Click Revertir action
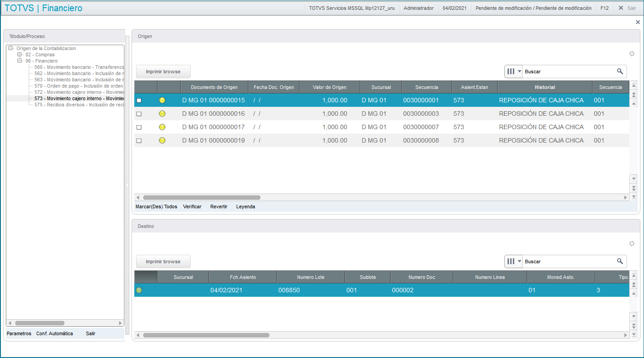The width and height of the screenshot is (644, 358). (x=219, y=207)
